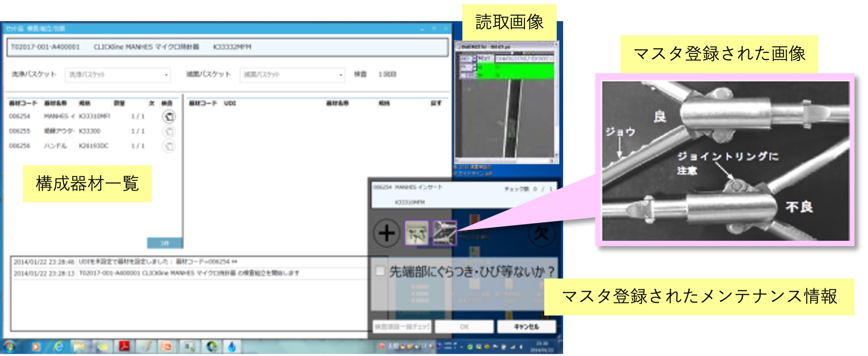Click the small blue button below equipment list
This screenshot has width=868, height=356.
coord(165,243)
